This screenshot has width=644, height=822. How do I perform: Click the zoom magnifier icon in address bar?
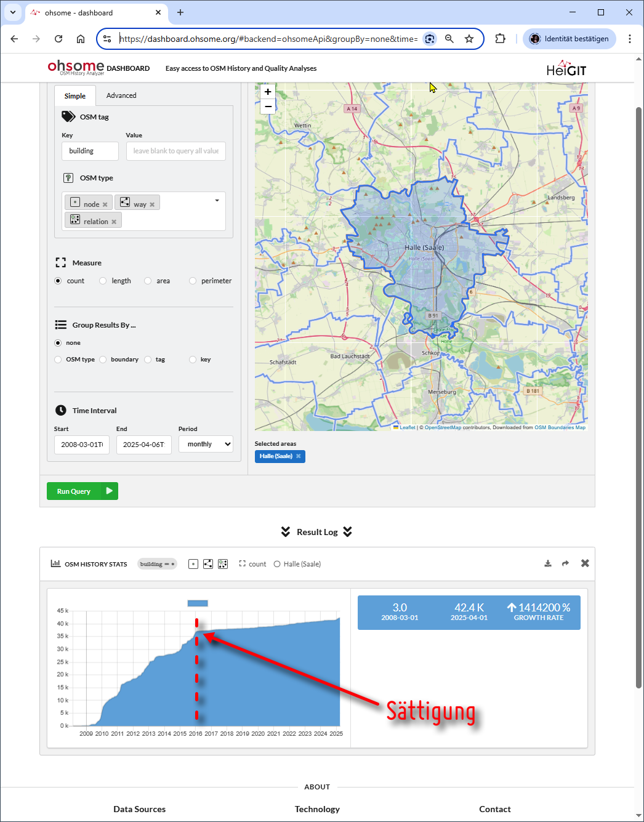tap(449, 39)
